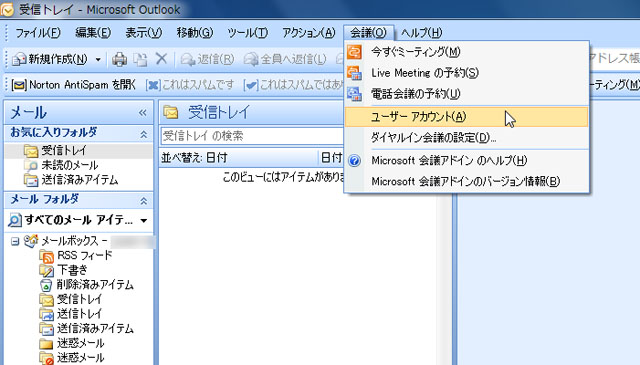Image resolution: width=640 pixels, height=365 pixels.
Task: Select the last 迷惑メール folder with the red blocked icon
Action: point(80,358)
